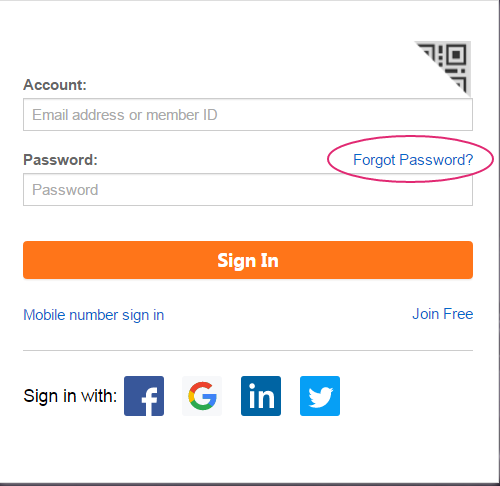Viewport: 500px width, 486px height.
Task: Click the Account: field label
Action: [x=55, y=85]
